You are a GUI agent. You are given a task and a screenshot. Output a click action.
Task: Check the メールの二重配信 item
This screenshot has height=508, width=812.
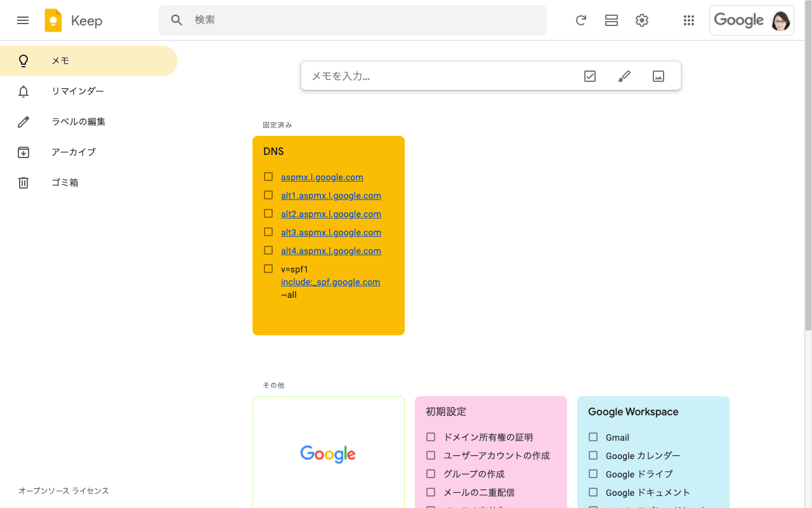(431, 492)
